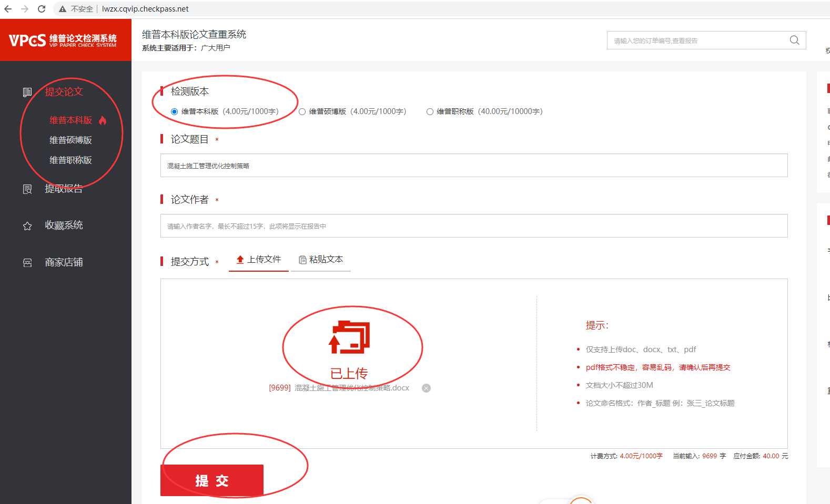Switch to the 上传文件 tab
Image resolution: width=830 pixels, height=504 pixels.
(259, 260)
